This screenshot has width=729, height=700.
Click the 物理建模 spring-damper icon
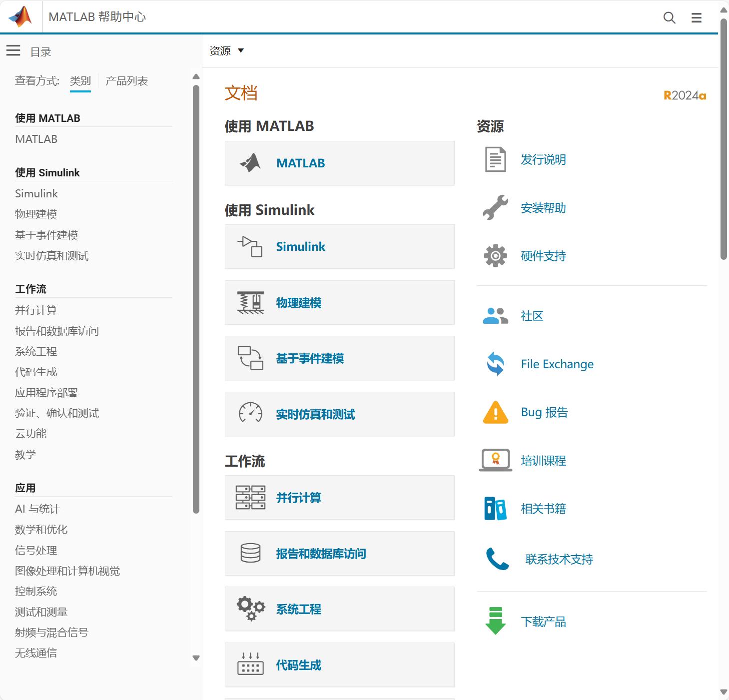pos(250,303)
